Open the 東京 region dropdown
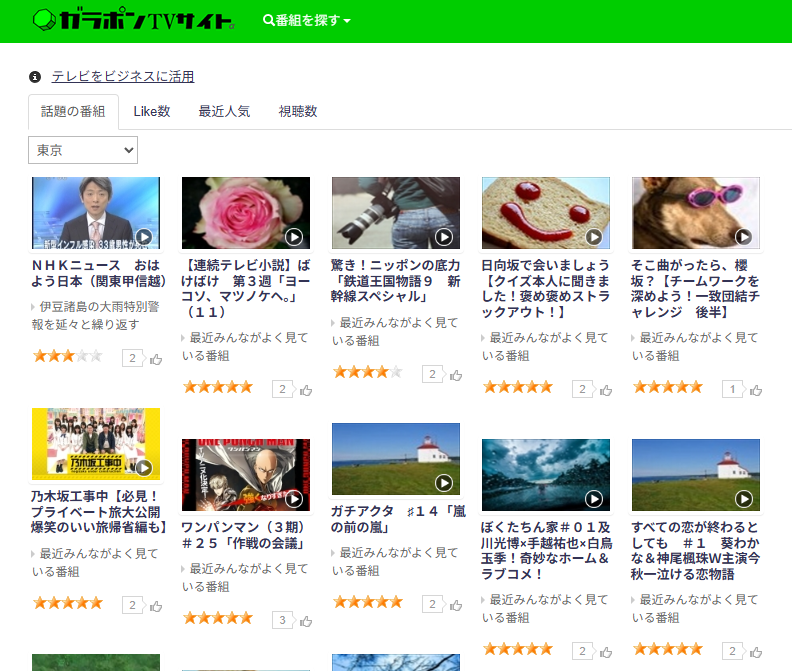 click(x=83, y=150)
